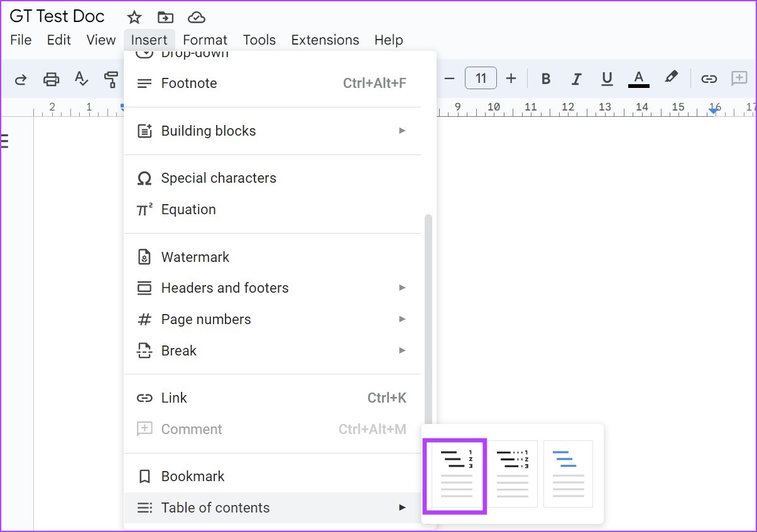The width and height of the screenshot is (757, 532).
Task: Open the Format menu
Action: [x=205, y=40]
